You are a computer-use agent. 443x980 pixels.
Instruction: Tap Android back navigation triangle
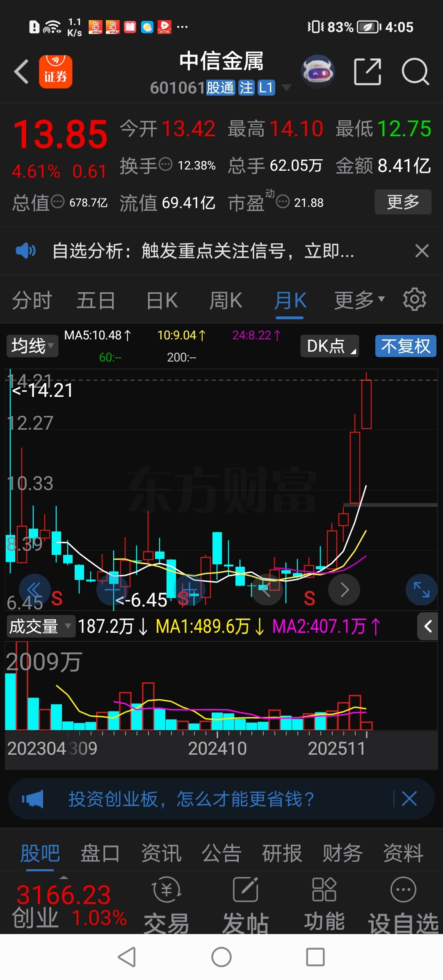coord(127,957)
